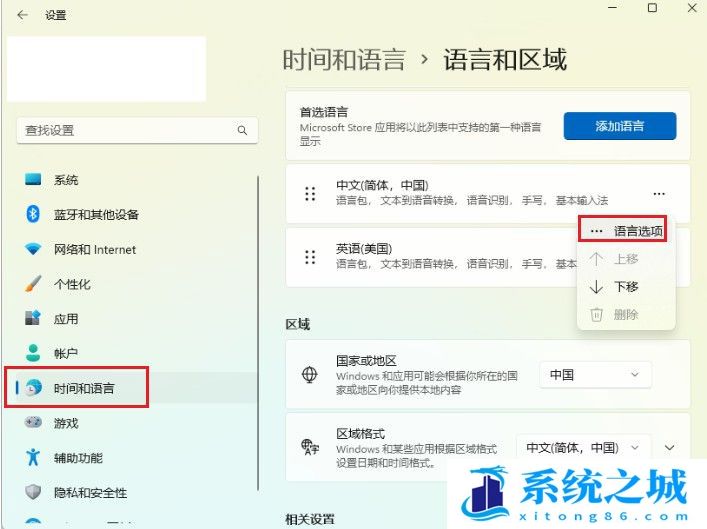Open the 应用 settings page

(x=66, y=319)
